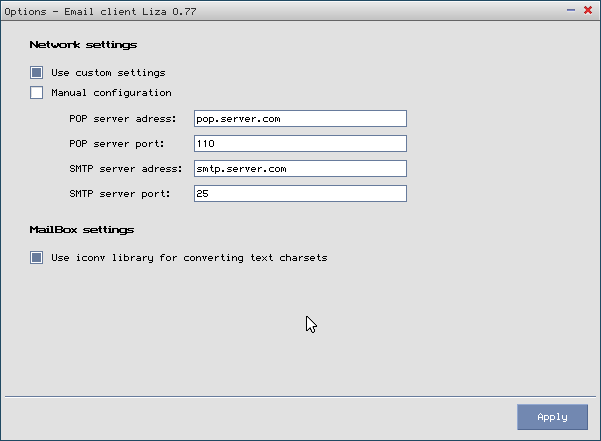Click the "Use custom settings" label text
This screenshot has height=441, width=601.
click(x=108, y=73)
